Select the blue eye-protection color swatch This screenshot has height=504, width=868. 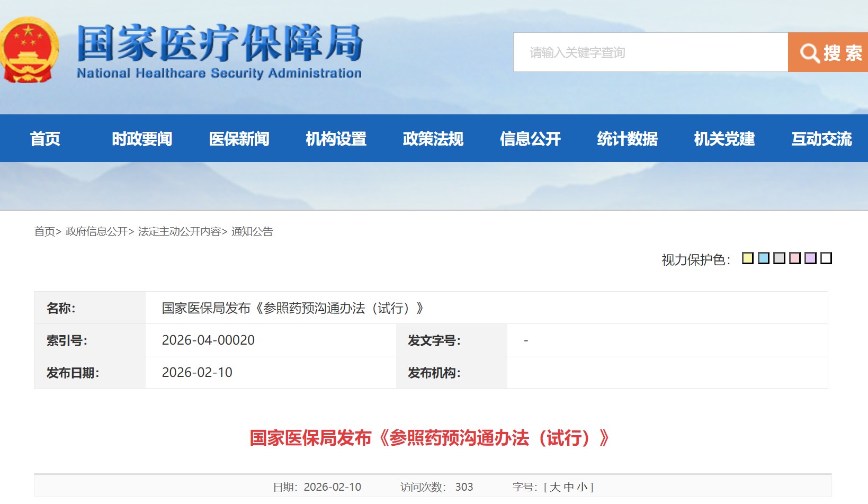(x=763, y=258)
